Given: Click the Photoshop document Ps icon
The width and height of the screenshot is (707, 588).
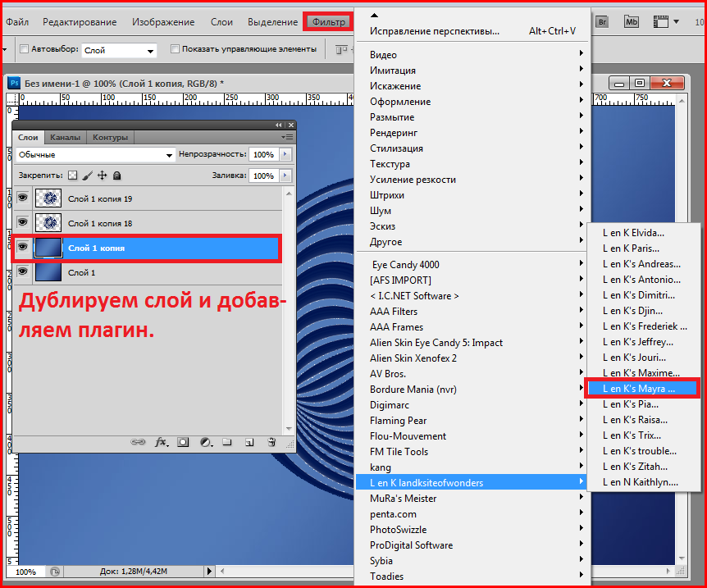Looking at the screenshot, I should (x=15, y=83).
